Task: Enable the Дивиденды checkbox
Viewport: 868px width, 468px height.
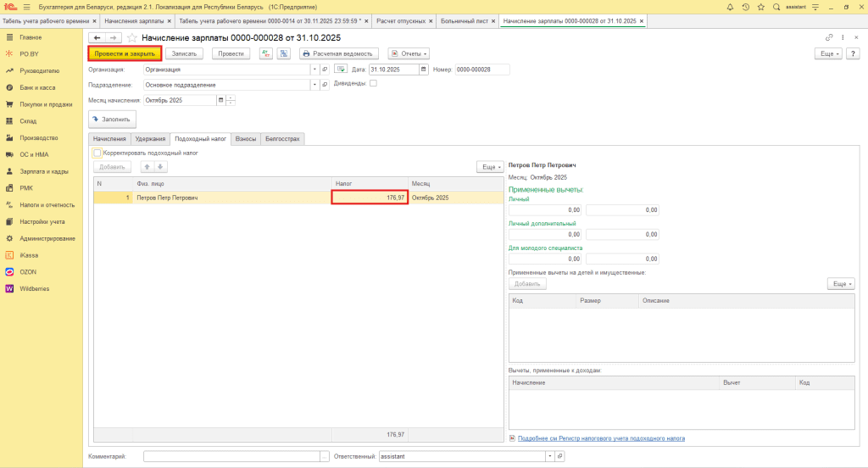Action: pos(373,83)
